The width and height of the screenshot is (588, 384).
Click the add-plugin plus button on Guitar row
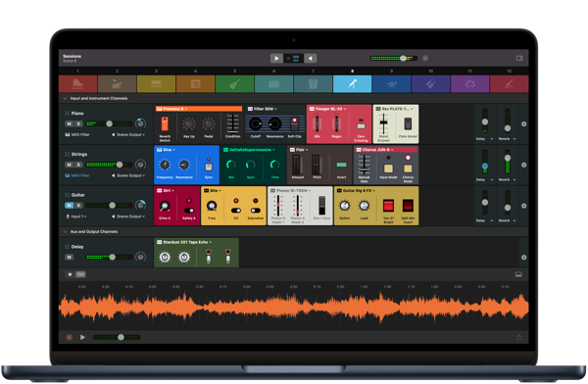(524, 206)
